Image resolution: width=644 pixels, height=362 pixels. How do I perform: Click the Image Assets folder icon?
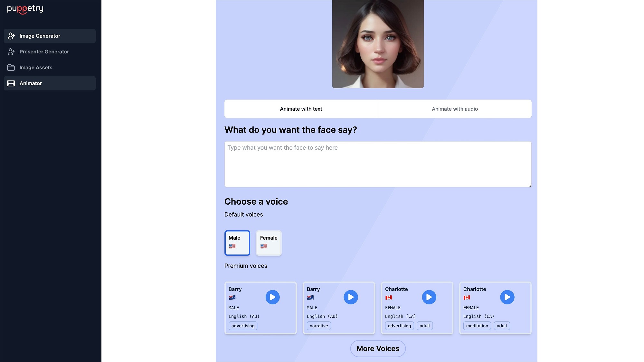(x=11, y=68)
